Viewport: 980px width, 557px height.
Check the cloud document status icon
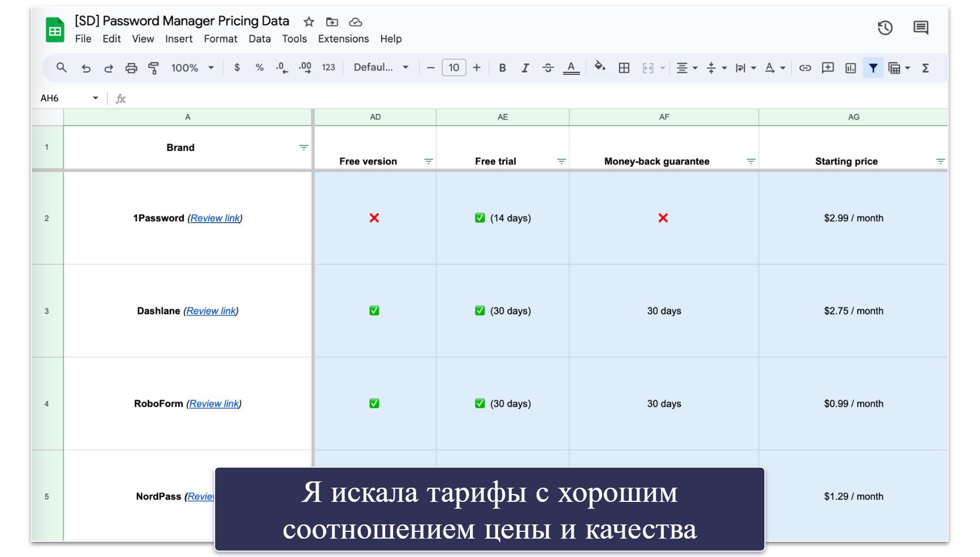pos(355,22)
